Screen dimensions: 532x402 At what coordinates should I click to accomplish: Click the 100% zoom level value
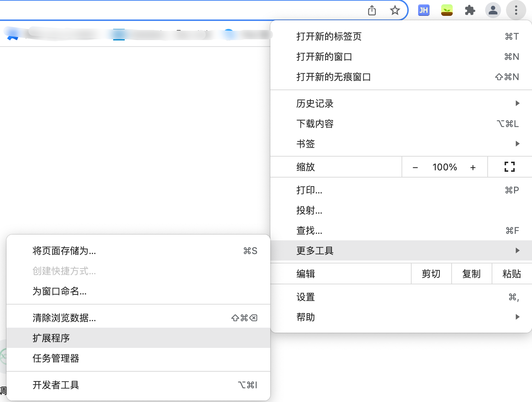click(x=445, y=167)
